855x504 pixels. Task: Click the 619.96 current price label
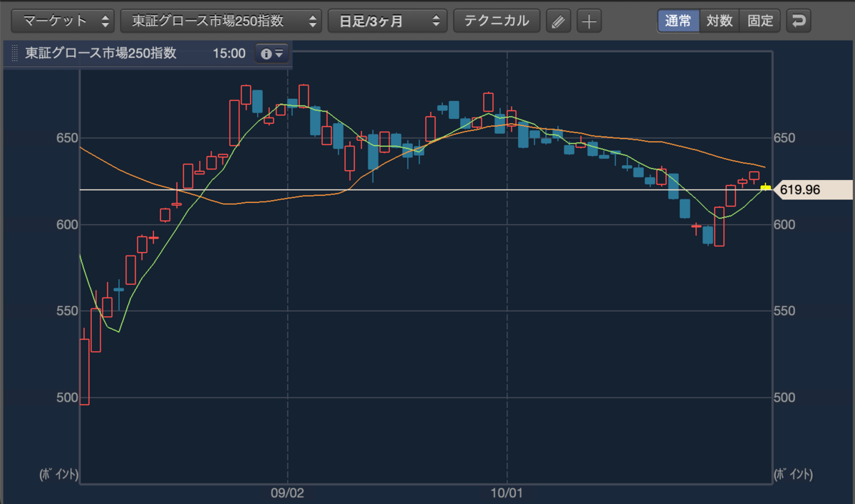tap(812, 190)
